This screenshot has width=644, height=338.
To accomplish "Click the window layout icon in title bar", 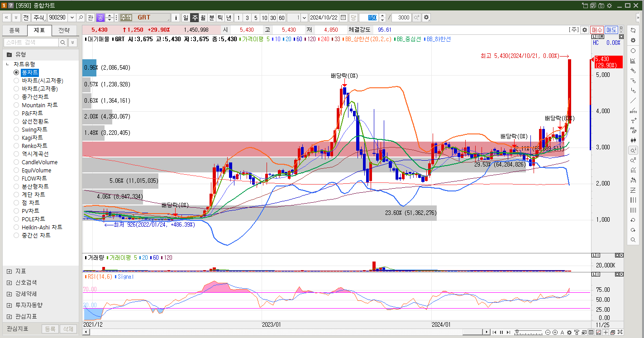I will (x=585, y=5).
